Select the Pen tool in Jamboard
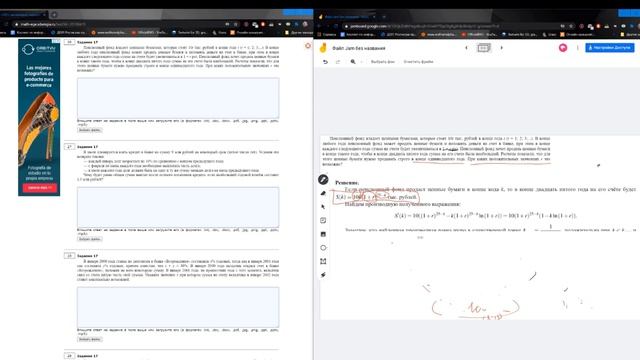The image size is (640, 360). (323, 179)
